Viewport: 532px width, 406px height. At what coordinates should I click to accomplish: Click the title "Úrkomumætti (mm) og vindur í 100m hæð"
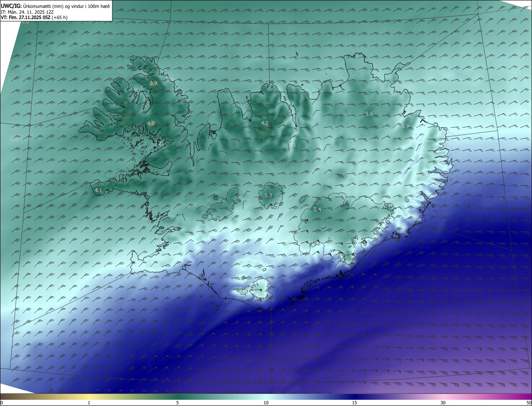coord(66,6)
